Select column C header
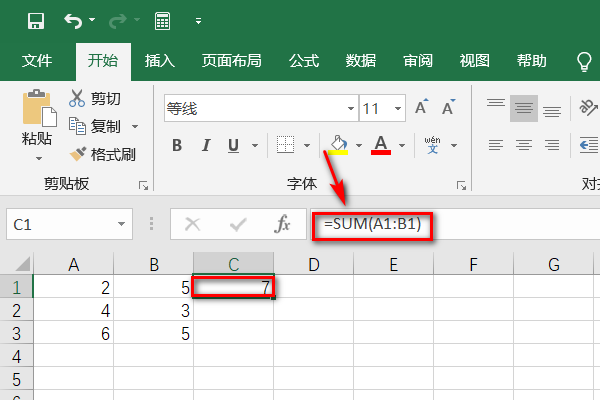The image size is (600, 400). pos(234,264)
